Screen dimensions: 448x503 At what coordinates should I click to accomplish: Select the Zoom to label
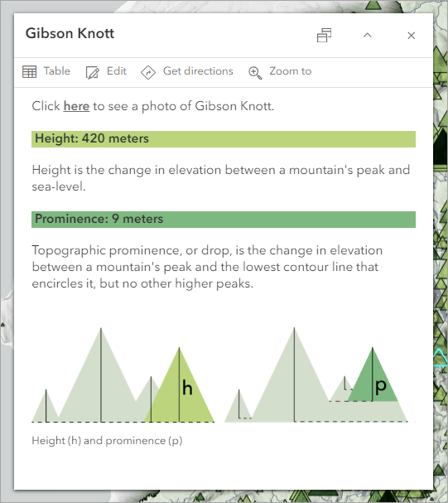(x=291, y=71)
